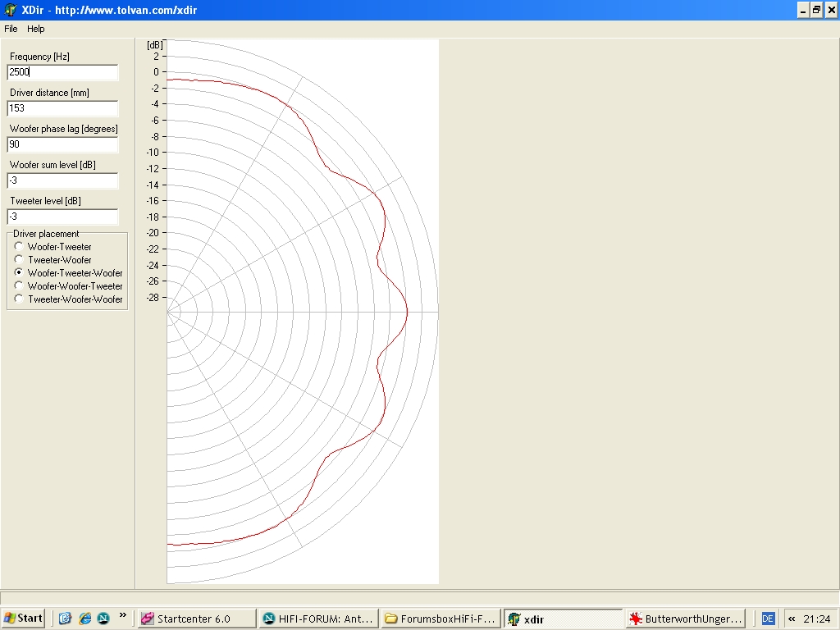Select Tweeter-Woofer driver placement

[19, 260]
